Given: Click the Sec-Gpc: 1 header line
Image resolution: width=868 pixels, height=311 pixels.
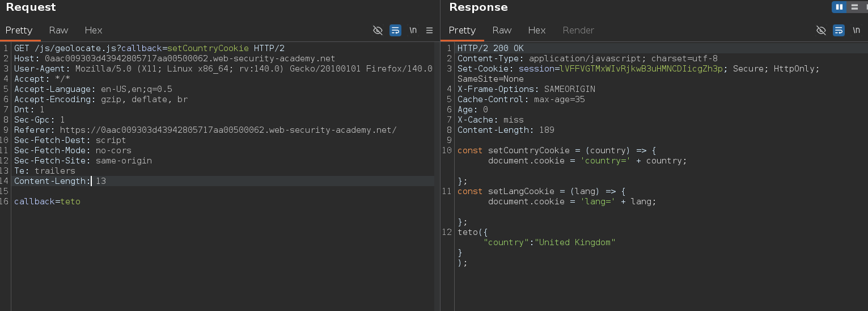Looking at the screenshot, I should click(x=40, y=120).
